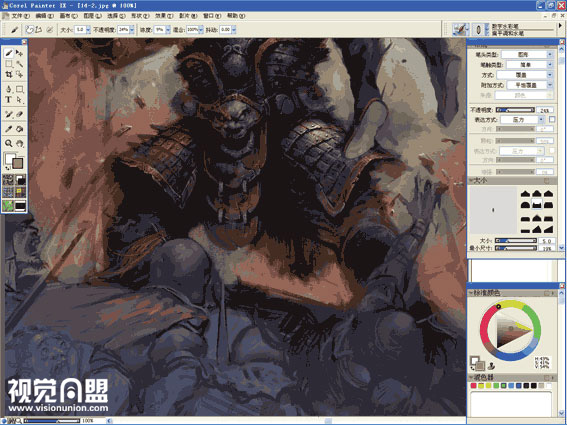Collapse the 大小 size panel section
This screenshot has height=425, width=567.
click(x=472, y=180)
